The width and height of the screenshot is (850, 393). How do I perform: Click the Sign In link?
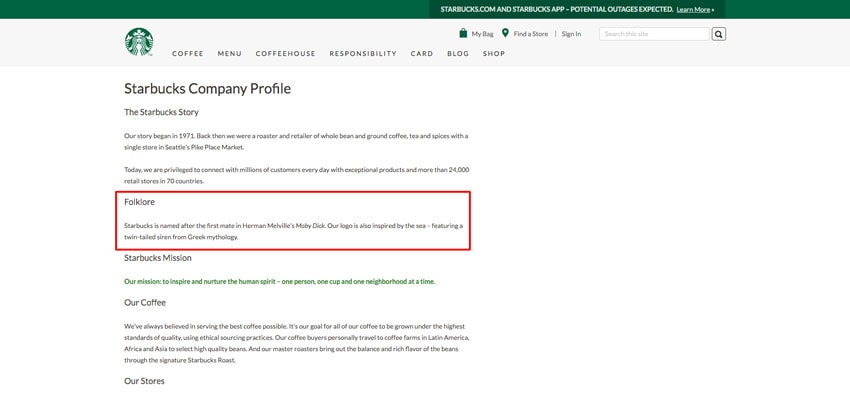click(x=571, y=34)
